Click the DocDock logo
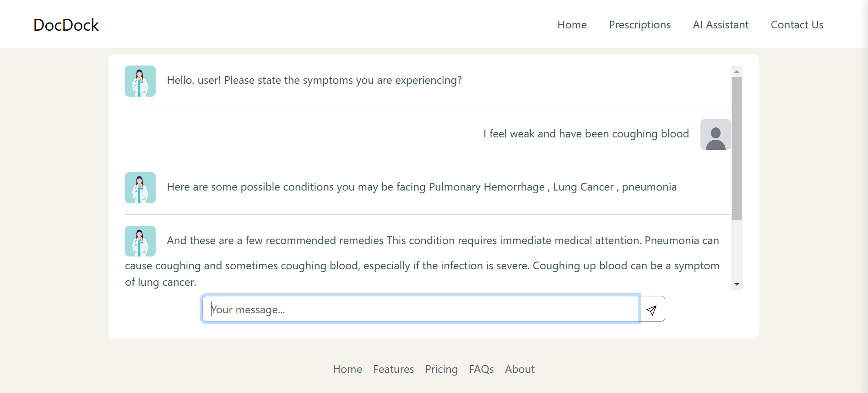This screenshot has width=868, height=393. [x=66, y=25]
